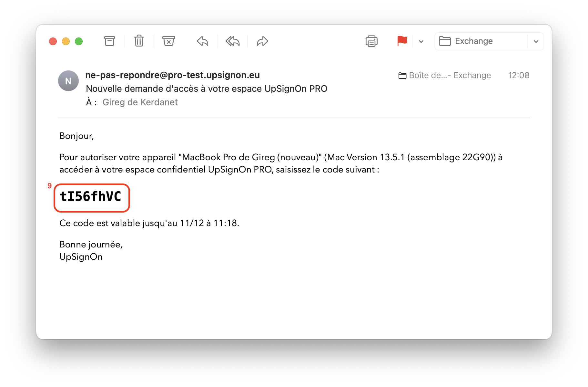Print this message using the printer icon
The height and width of the screenshot is (387, 588).
(x=371, y=41)
